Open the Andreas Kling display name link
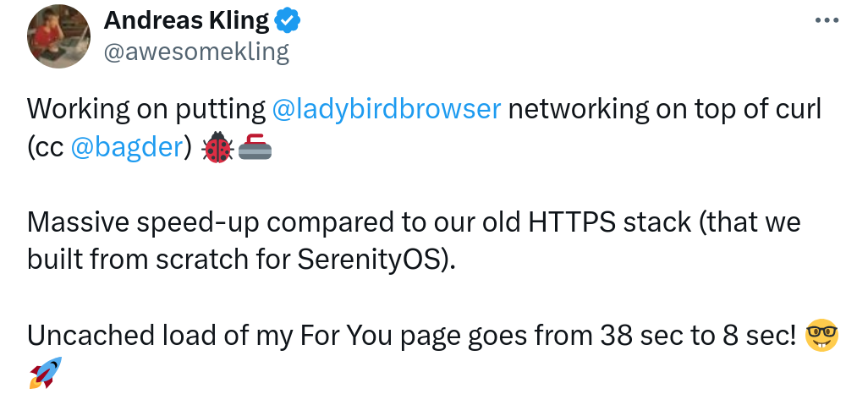868x394 pixels. pos(185,20)
